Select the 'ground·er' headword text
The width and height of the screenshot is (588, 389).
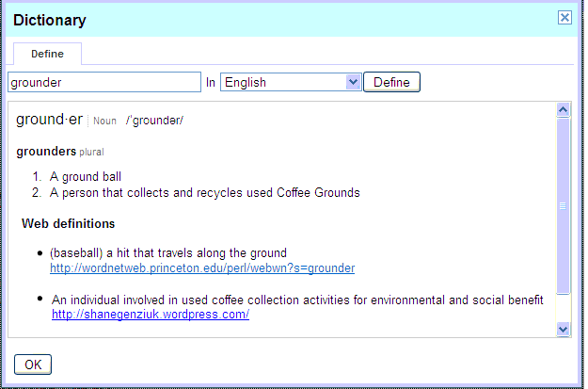(49, 120)
